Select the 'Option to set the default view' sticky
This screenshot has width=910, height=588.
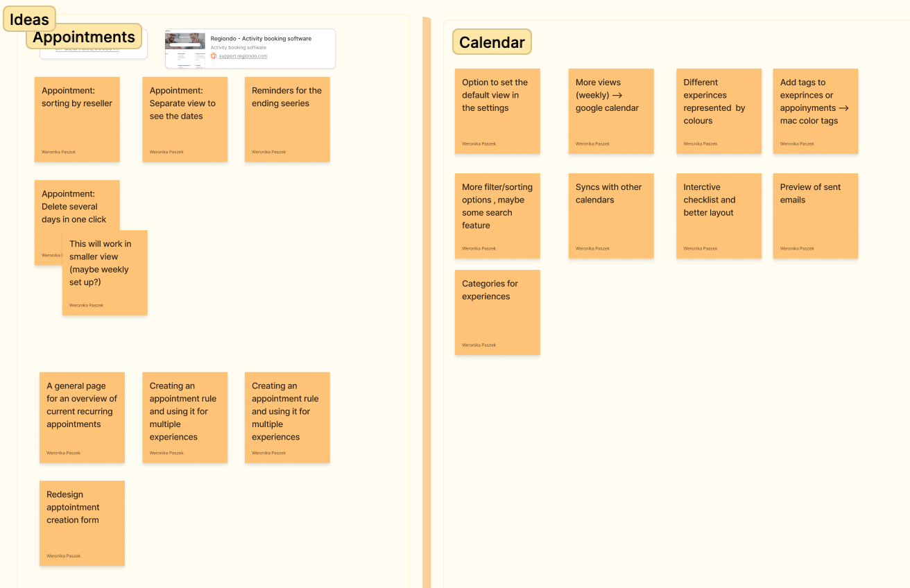[x=497, y=111]
